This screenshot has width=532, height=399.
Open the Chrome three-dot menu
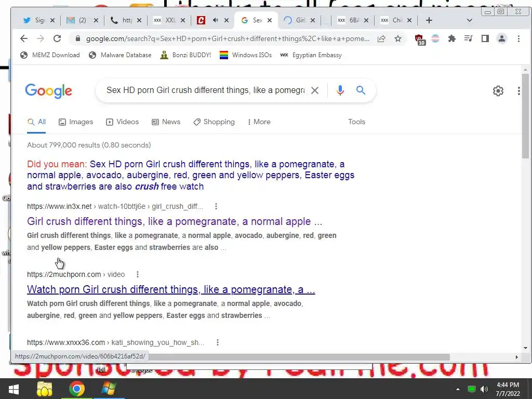coord(518,38)
